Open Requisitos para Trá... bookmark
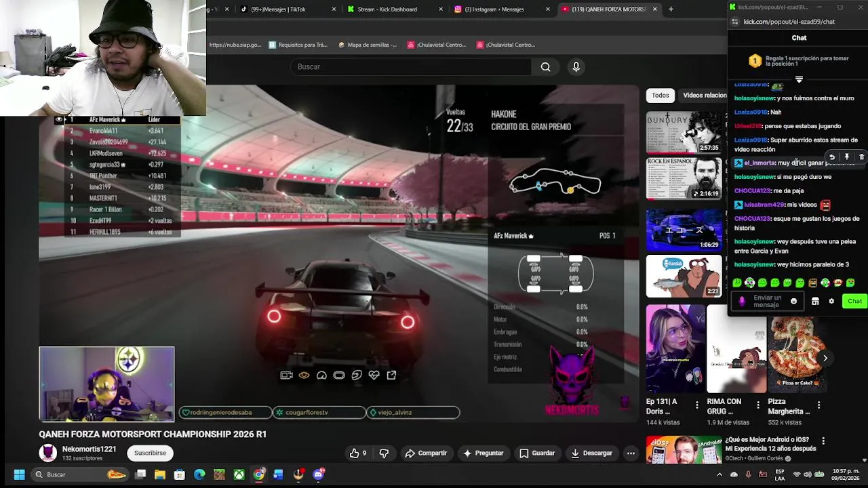The width and height of the screenshot is (868, 488). 298,45
